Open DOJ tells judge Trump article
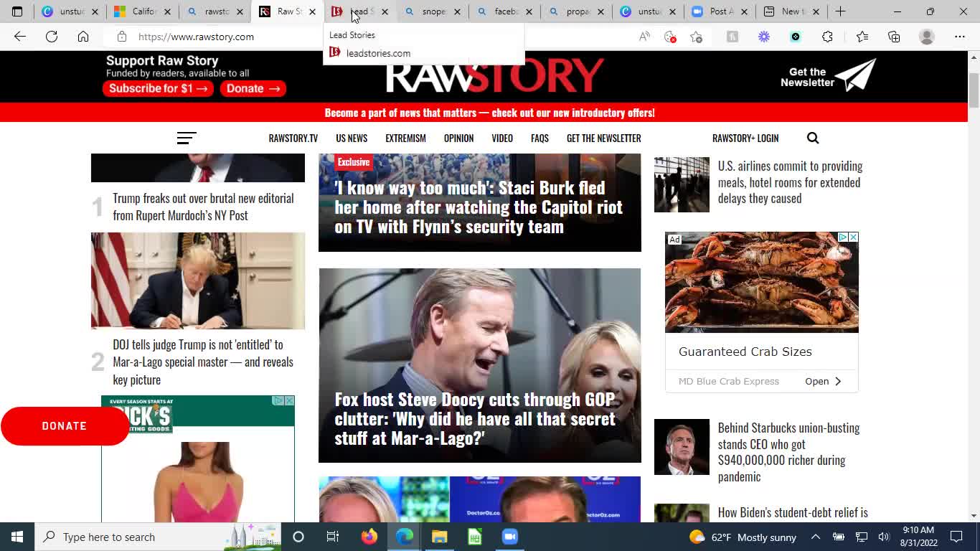 coord(203,362)
